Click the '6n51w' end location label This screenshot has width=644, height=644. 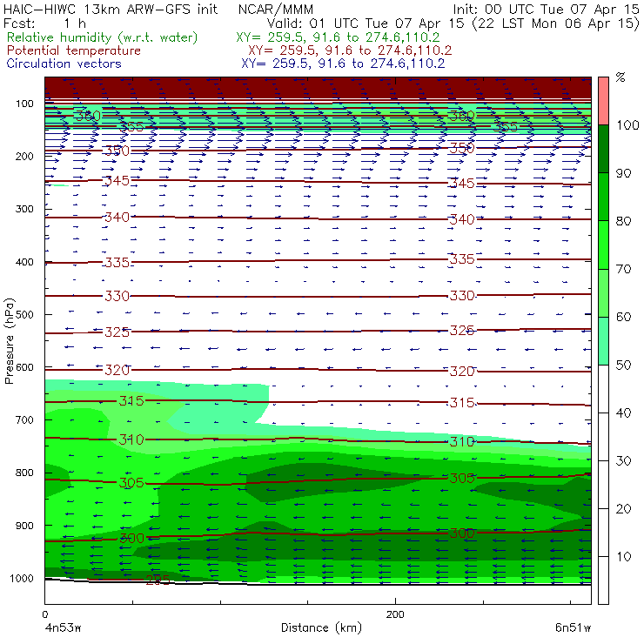(x=573, y=628)
